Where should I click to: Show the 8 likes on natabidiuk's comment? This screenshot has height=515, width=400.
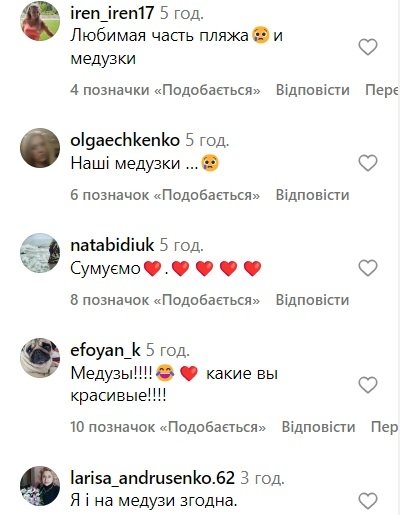click(x=165, y=300)
